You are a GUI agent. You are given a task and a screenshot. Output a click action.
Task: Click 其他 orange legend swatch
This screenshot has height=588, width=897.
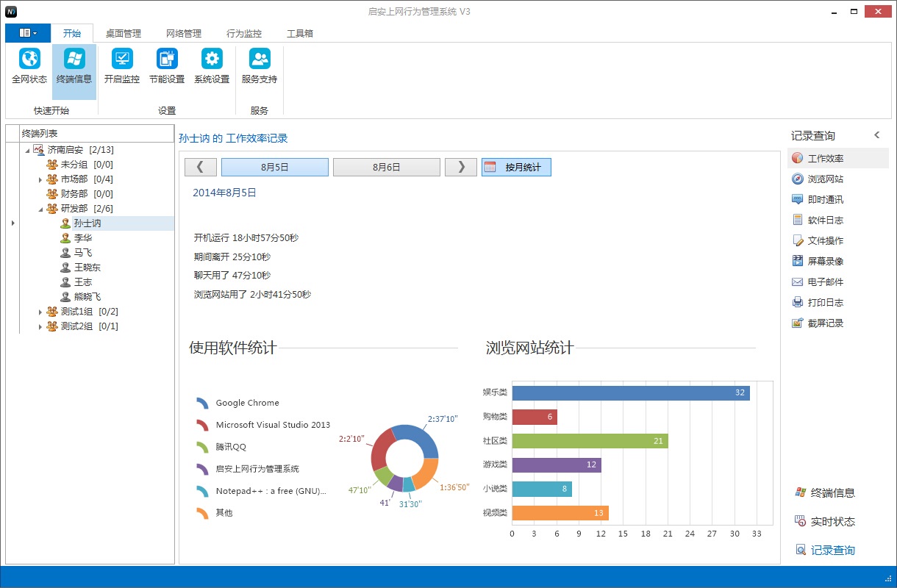point(202,513)
